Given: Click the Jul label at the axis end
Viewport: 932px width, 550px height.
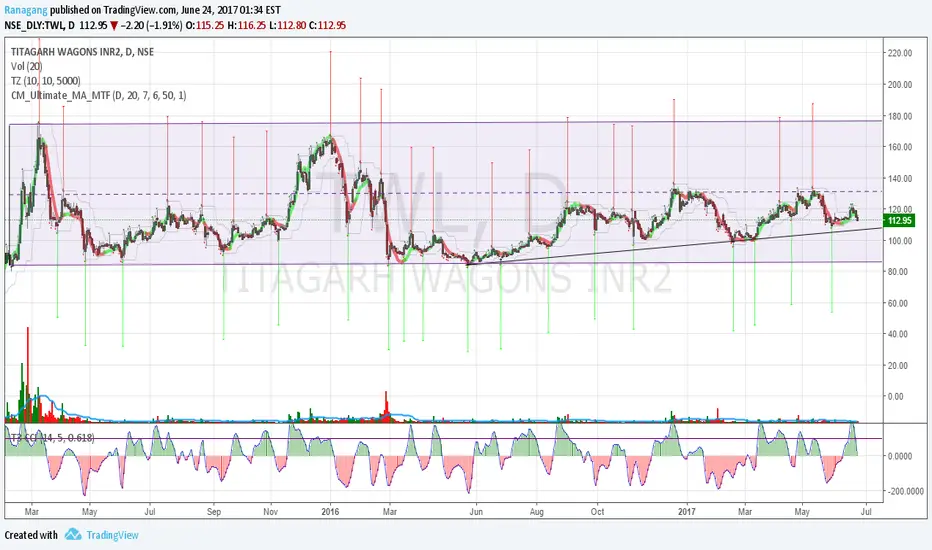Looking at the screenshot, I should coord(866,511).
